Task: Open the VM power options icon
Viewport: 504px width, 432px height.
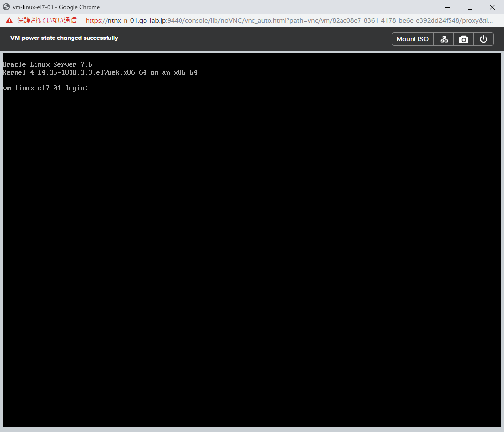Action: point(483,39)
